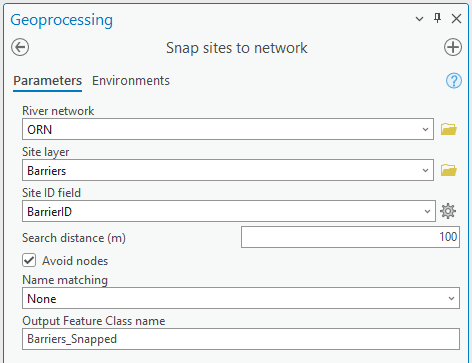Browse for Site layer with folder icon

449,170
